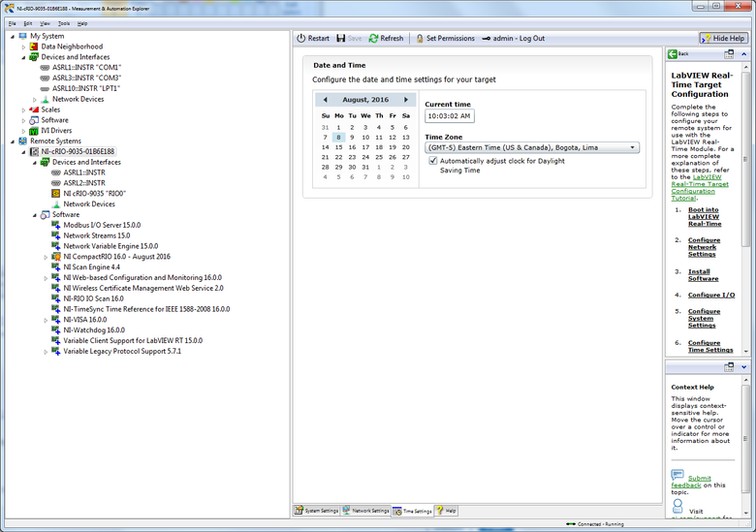Go to previous month in calendar
Image resolution: width=756 pixels, height=532 pixels.
[325, 100]
